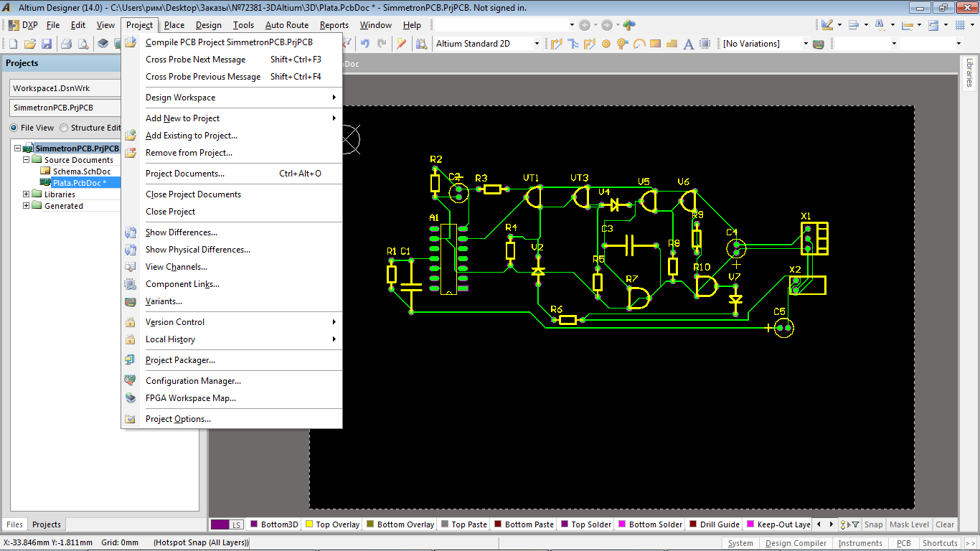Open the Utility drawing tools icon

pos(827,25)
